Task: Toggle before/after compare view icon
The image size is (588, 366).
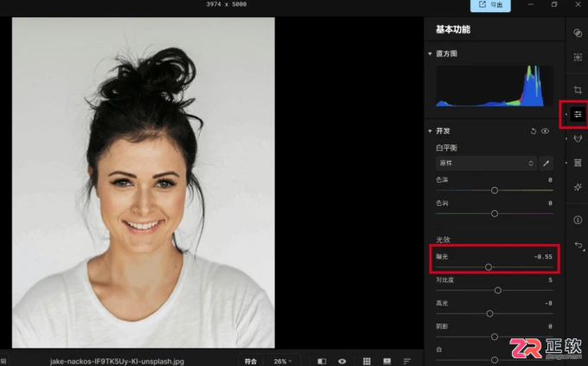Action: (322, 361)
